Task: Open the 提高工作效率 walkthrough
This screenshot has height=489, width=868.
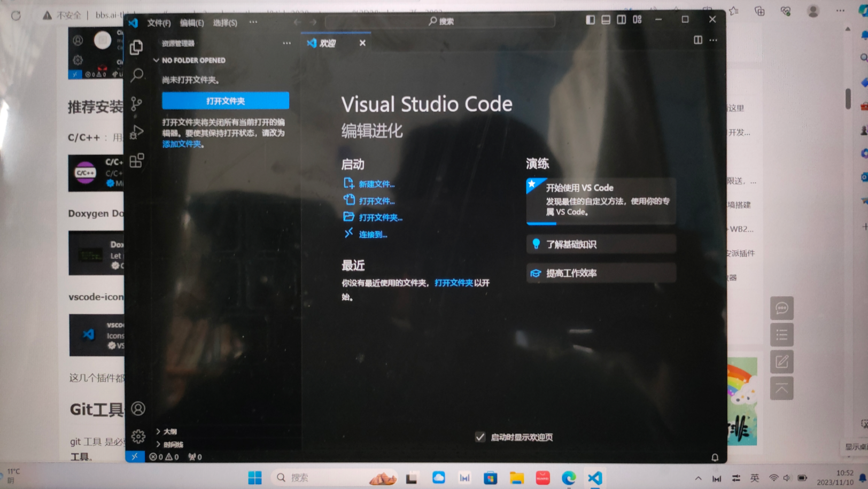Action: 601,273
